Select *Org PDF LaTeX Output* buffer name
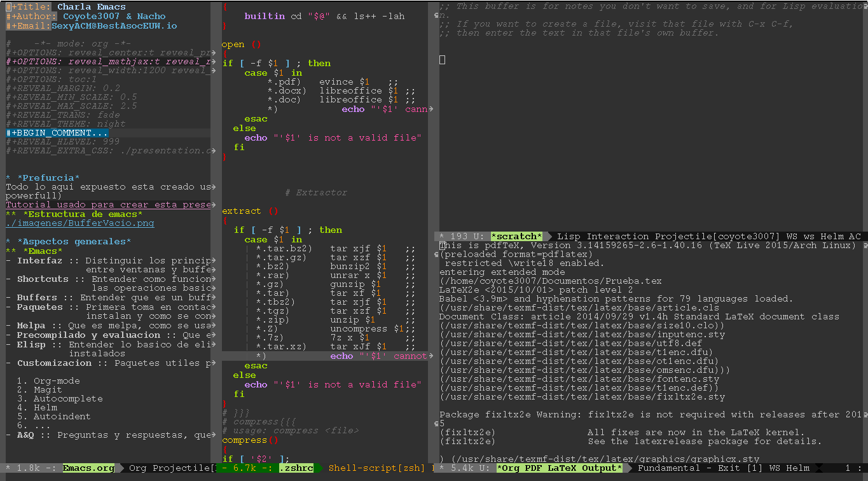The width and height of the screenshot is (868, 481). pyautogui.click(x=559, y=468)
